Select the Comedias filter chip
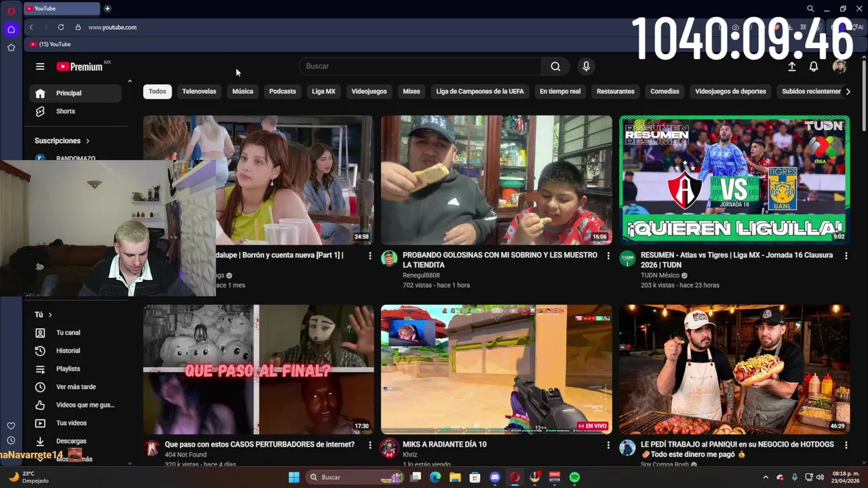This screenshot has width=868, height=488. coord(665,91)
